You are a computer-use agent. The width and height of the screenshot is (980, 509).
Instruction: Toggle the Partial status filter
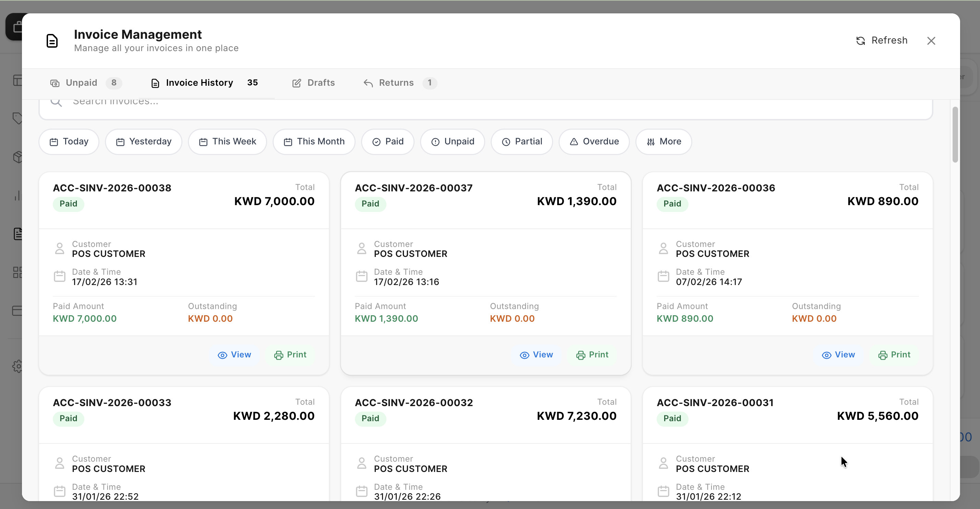[x=522, y=142]
